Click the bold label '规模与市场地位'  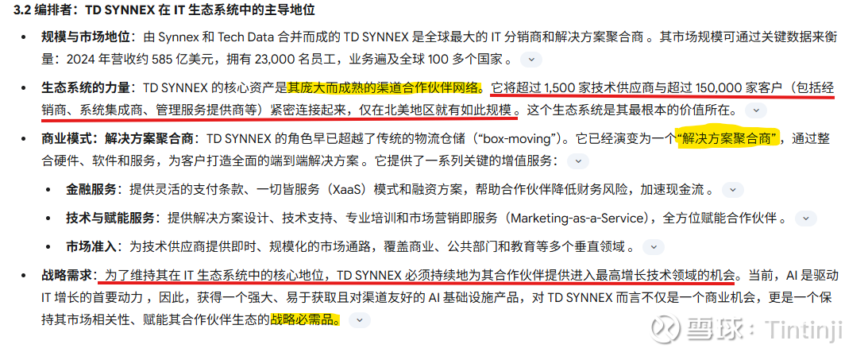pyautogui.click(x=86, y=37)
